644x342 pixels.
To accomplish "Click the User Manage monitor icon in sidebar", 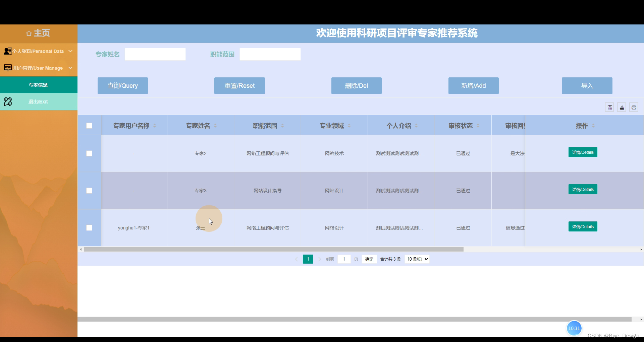I will click(x=8, y=68).
